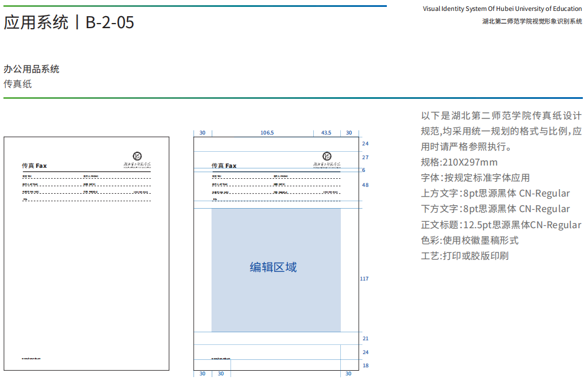Click the 应用系统 | B-2-05 page title
Image resolution: width=588 pixels, height=384 pixels.
tap(69, 22)
